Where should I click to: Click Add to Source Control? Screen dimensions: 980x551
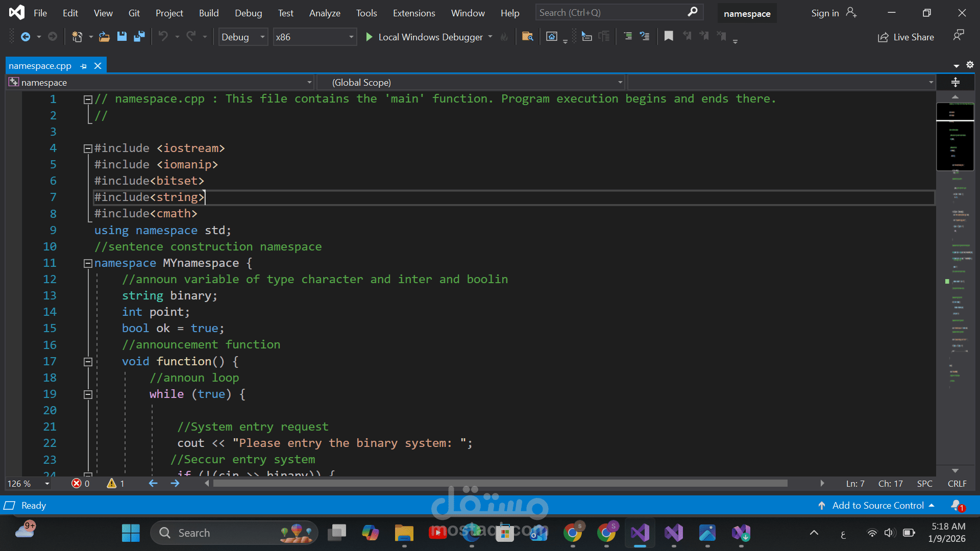(877, 505)
